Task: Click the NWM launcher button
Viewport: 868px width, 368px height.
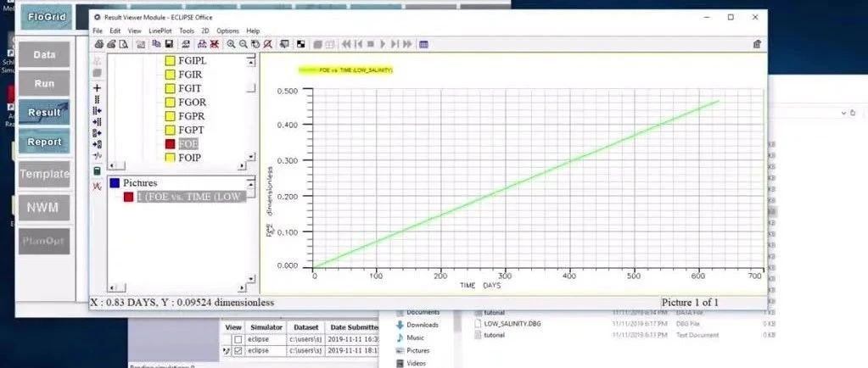Action: point(44,208)
